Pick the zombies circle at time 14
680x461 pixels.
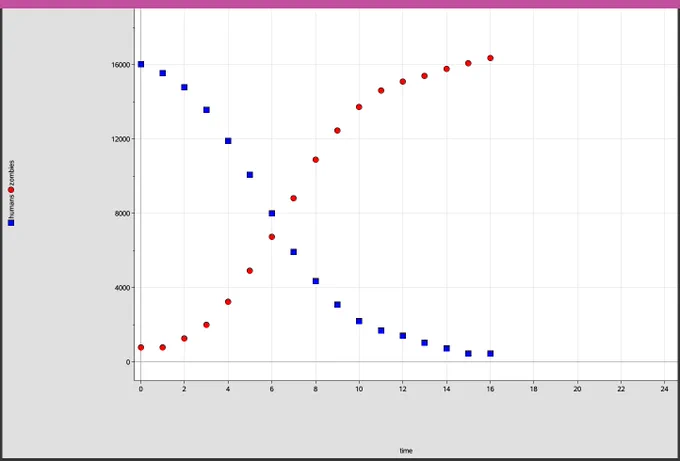tap(447, 69)
